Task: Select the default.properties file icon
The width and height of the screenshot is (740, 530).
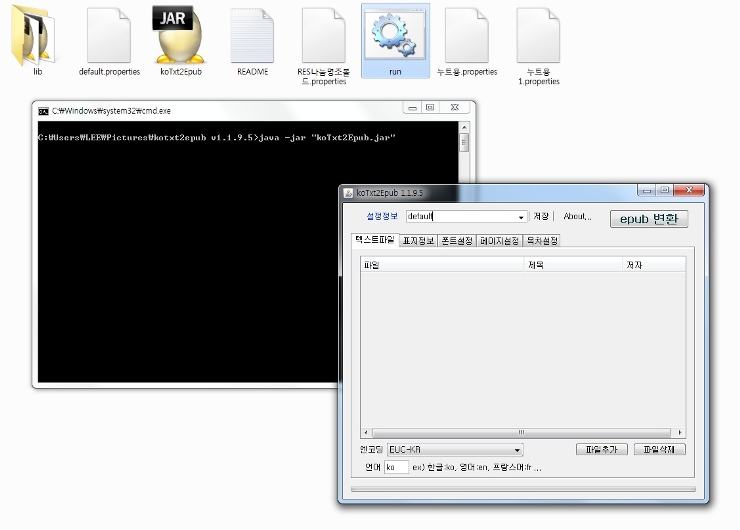Action: pyautogui.click(x=109, y=35)
